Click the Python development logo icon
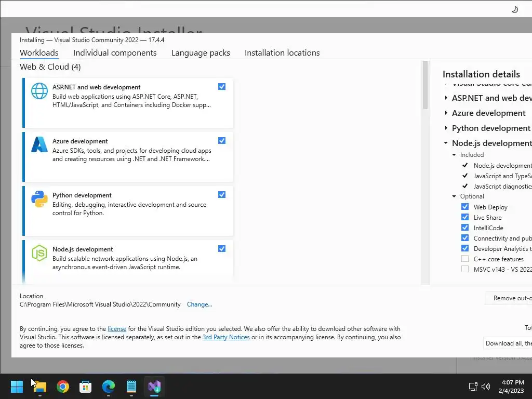The width and height of the screenshot is (532, 399). (39, 199)
